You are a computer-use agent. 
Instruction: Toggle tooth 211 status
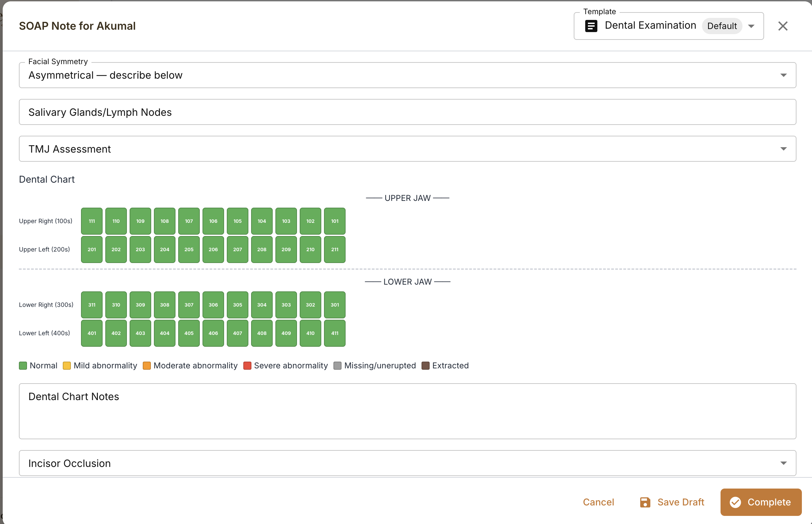click(x=334, y=250)
